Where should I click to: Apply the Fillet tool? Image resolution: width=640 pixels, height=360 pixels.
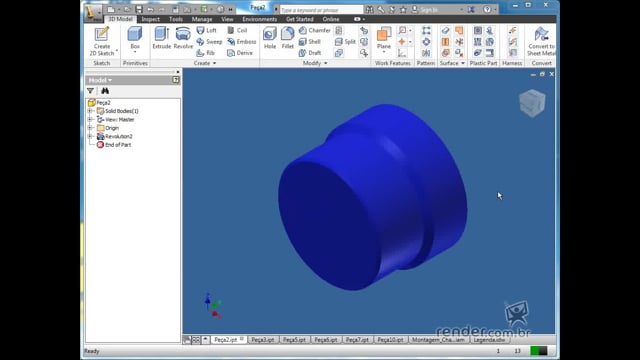pyautogui.click(x=287, y=38)
